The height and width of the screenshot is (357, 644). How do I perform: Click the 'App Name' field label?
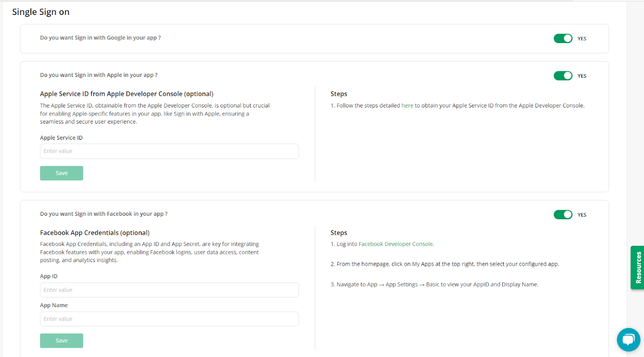point(54,305)
